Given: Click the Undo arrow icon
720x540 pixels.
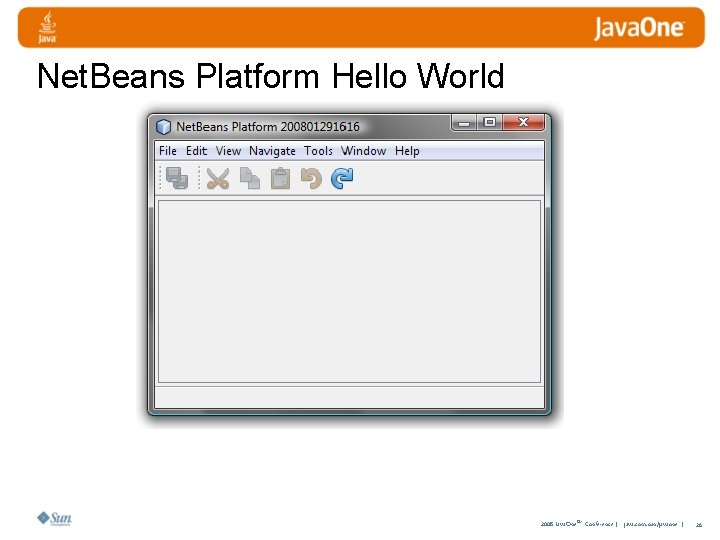Looking at the screenshot, I should tap(311, 178).
